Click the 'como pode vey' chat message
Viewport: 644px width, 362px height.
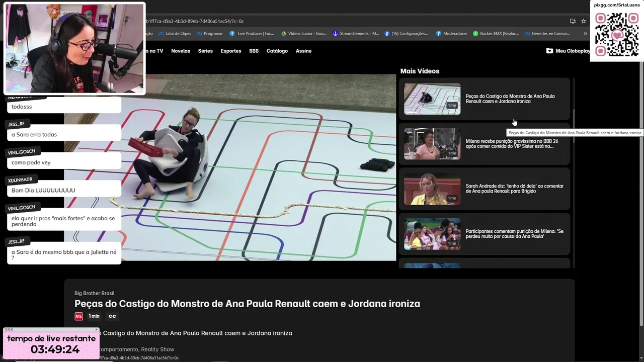tap(64, 162)
